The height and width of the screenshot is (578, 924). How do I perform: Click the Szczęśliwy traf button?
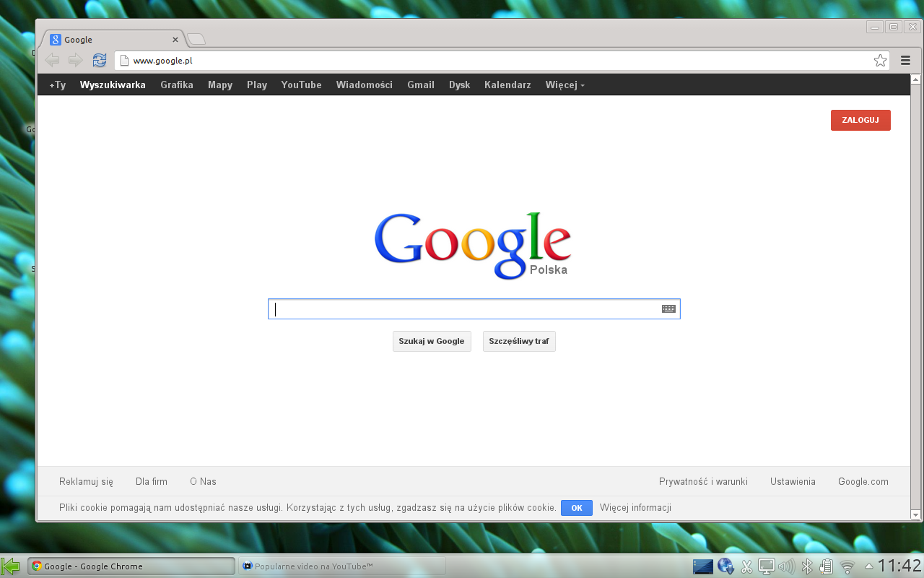pos(519,341)
